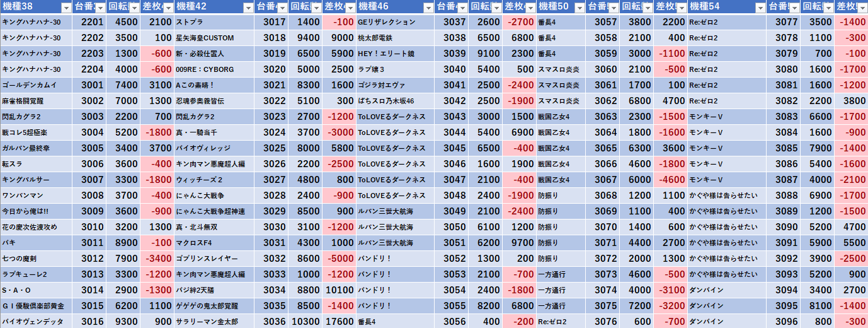Select the キングパルサー cell
This screenshot has height=328, width=868.
tap(36, 179)
